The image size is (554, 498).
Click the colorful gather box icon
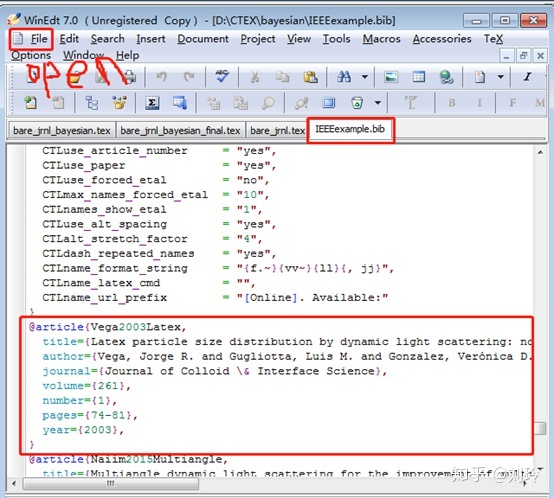pyautogui.click(x=119, y=103)
